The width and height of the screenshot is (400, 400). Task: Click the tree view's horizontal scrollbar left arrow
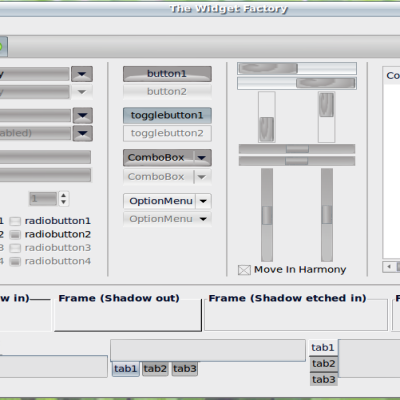click(x=389, y=267)
